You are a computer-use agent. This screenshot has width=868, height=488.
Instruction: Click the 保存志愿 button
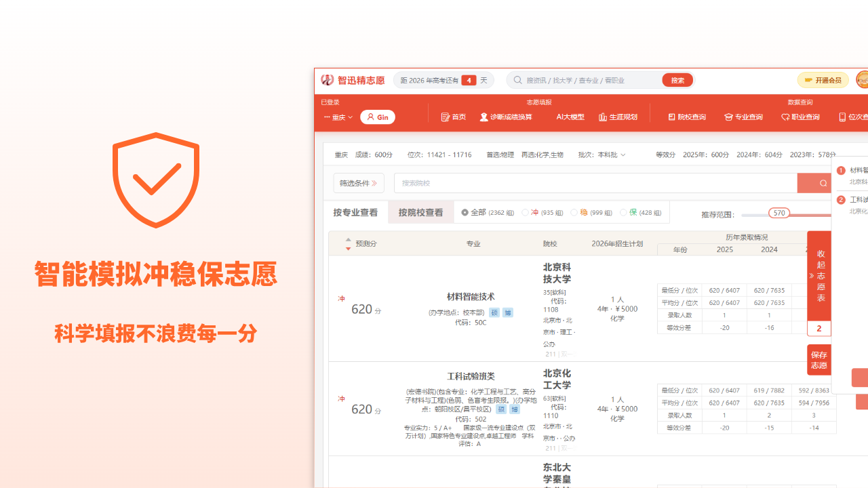[x=819, y=360]
